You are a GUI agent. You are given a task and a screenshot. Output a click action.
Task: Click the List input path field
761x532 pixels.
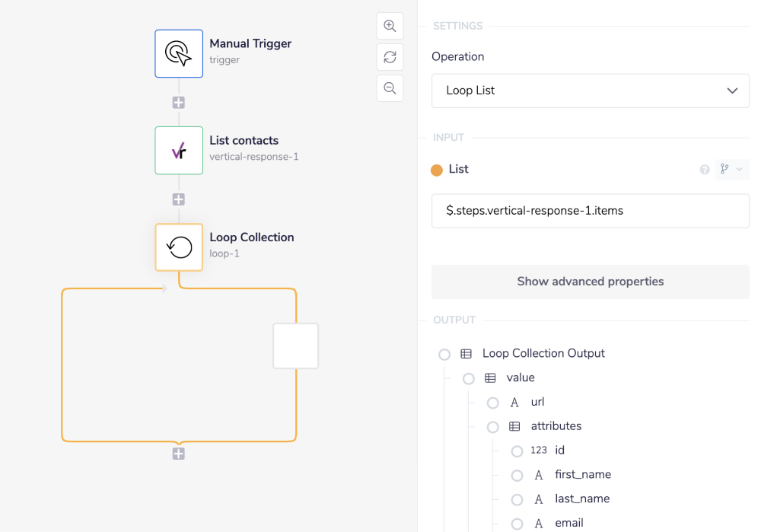pyautogui.click(x=590, y=211)
